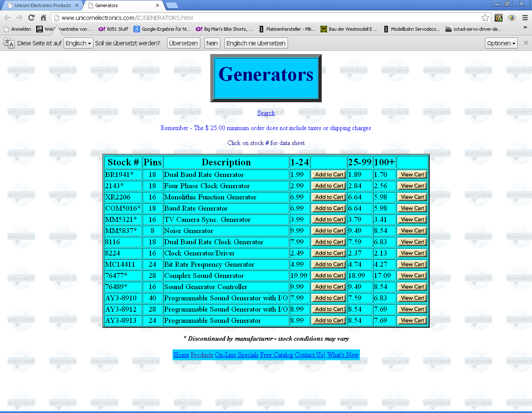Open the Contact Us! link

tap(310, 355)
